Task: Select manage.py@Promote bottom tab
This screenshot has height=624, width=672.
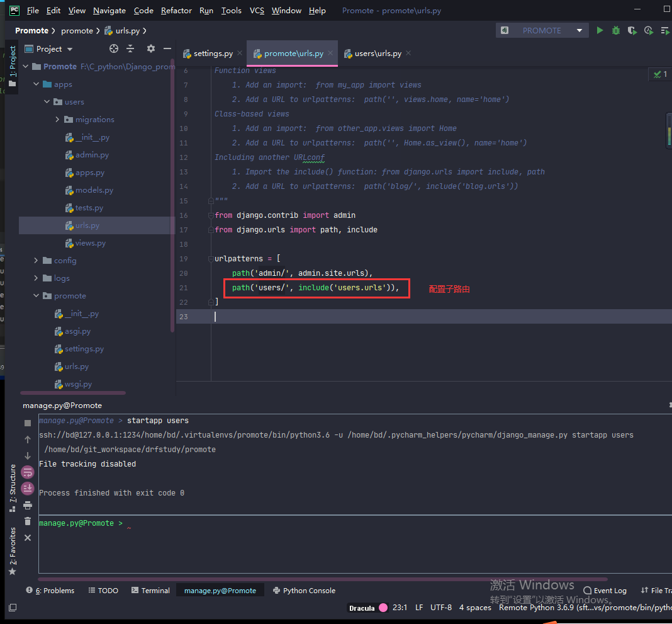Action: pos(220,591)
